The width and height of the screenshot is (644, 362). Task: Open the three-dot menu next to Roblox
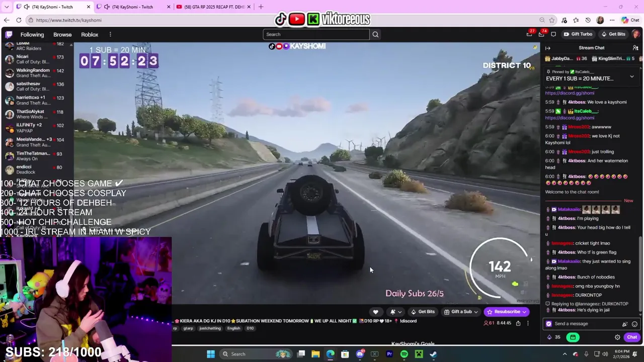110,34
